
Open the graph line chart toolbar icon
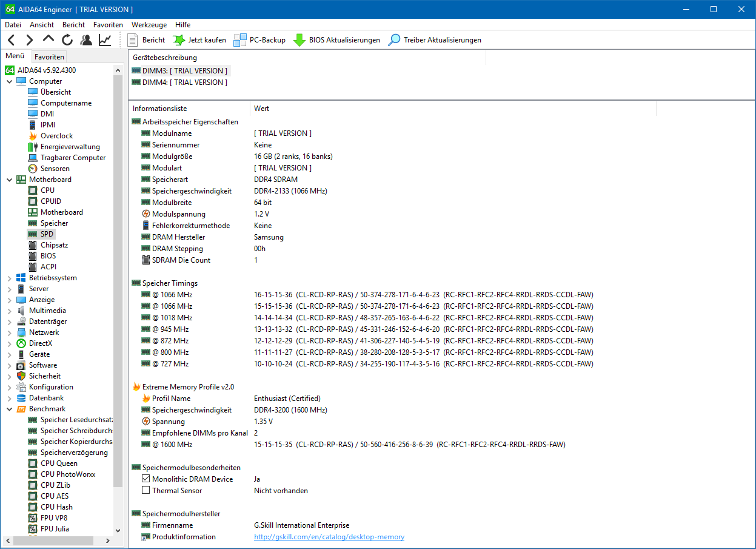click(x=105, y=40)
